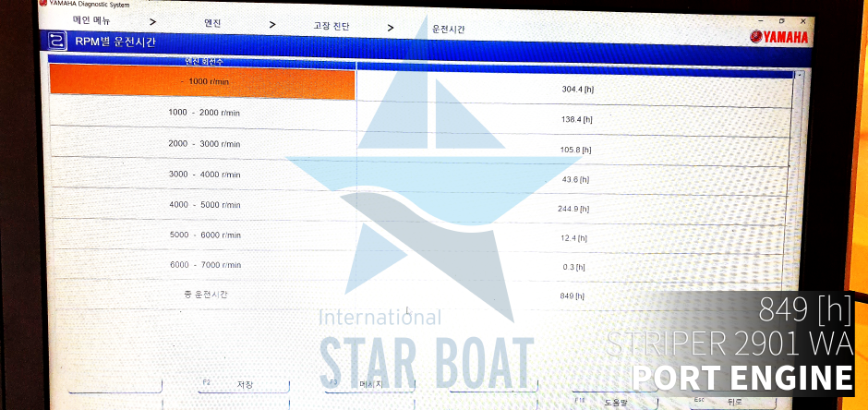Image resolution: width=868 pixels, height=410 pixels.
Task: Select 운전시간 breadcrumb item
Action: pos(448,30)
